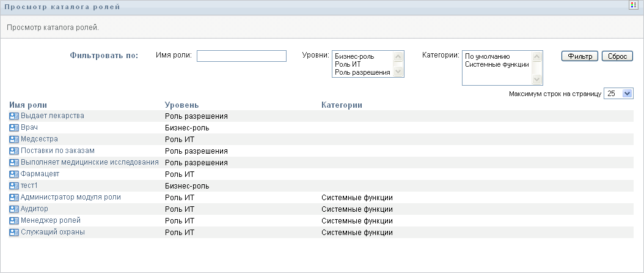Open the Поставки по заказам role
The image size is (644, 273).
point(57,151)
